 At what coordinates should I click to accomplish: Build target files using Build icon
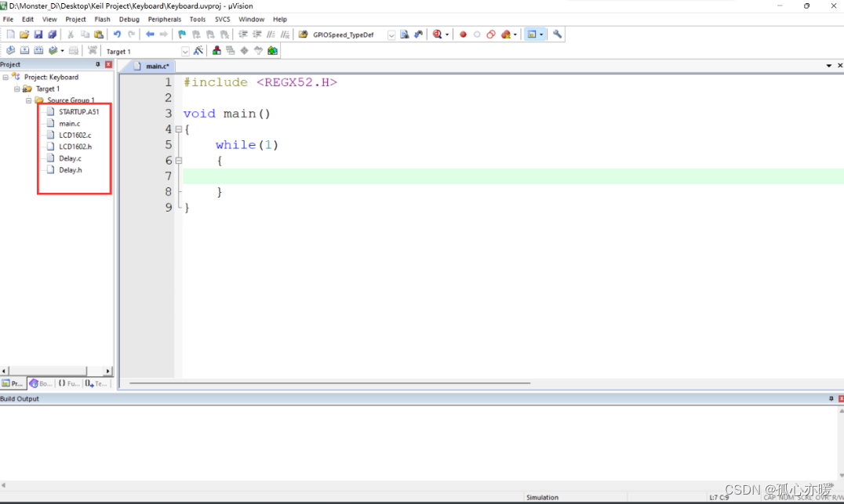25,51
